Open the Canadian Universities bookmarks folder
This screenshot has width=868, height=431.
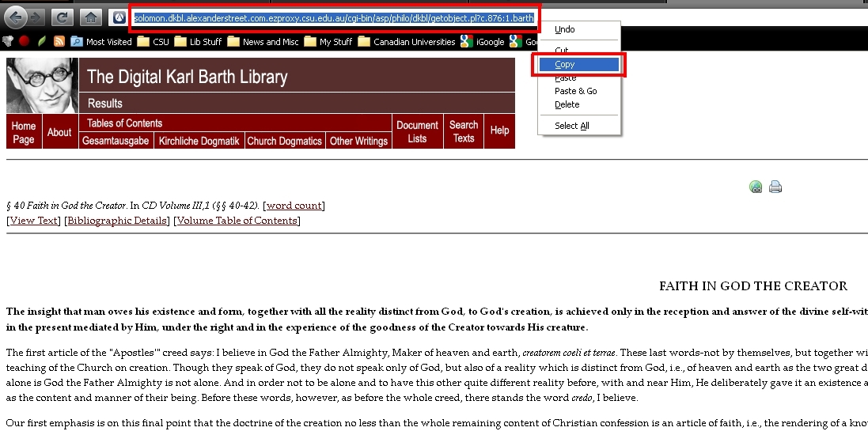tap(407, 41)
